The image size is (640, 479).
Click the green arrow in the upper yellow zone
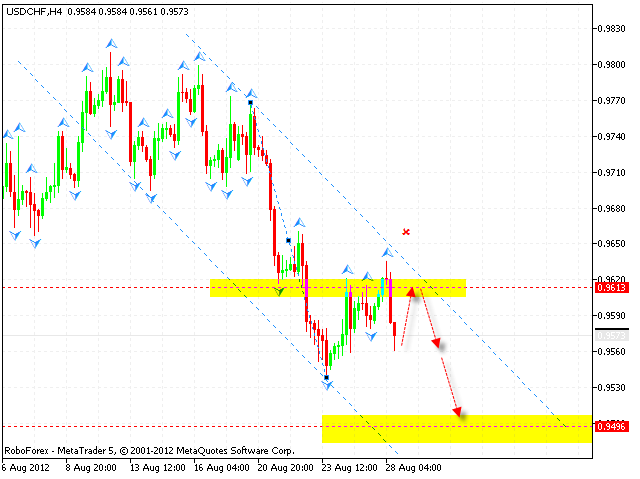click(x=280, y=291)
